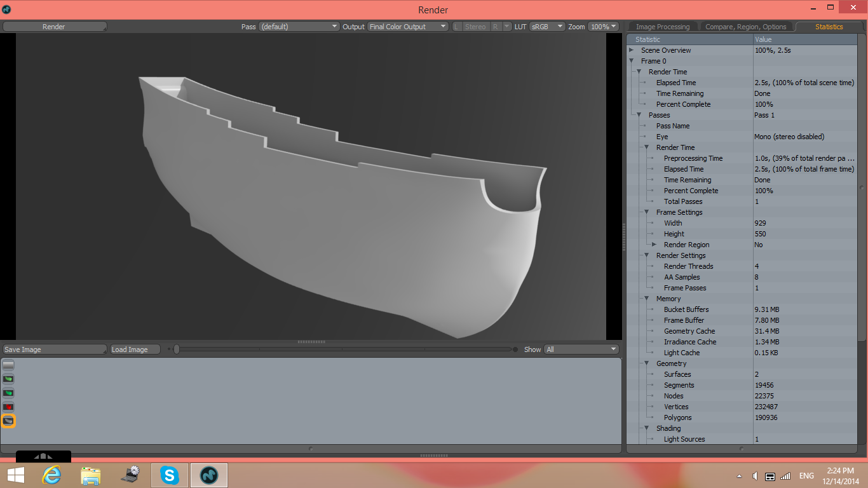
Task: Click the thumbnail strip bottom scrollbar handle
Action: pos(311,449)
